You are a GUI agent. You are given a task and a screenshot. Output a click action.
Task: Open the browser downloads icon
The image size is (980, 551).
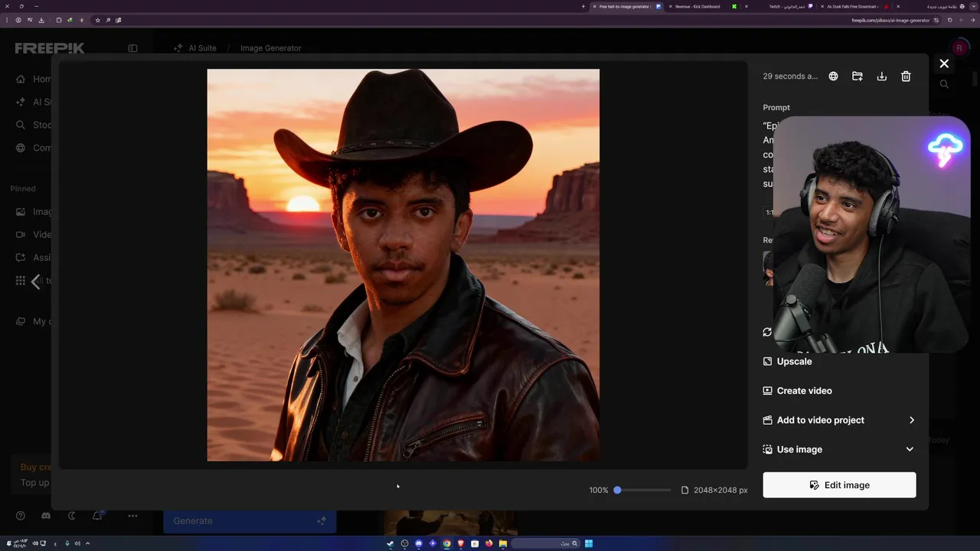point(41,20)
